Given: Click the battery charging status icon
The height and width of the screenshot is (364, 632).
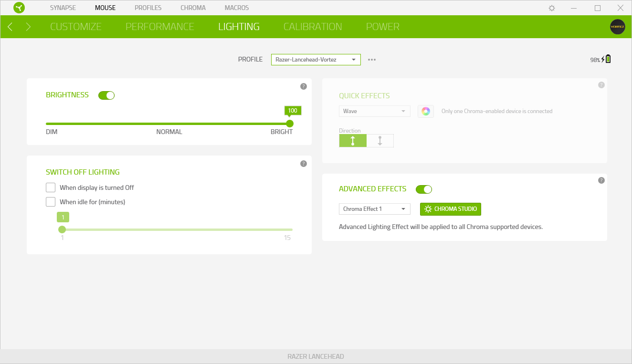Looking at the screenshot, I should click(606, 59).
